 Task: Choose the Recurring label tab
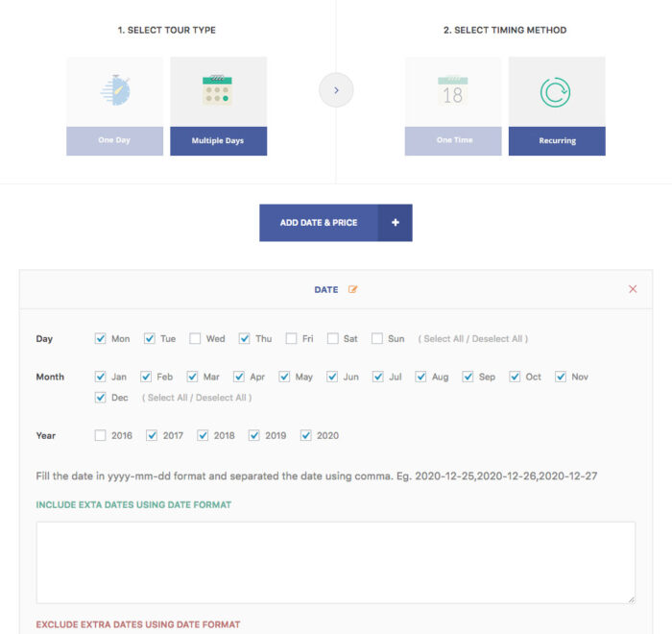coord(557,140)
